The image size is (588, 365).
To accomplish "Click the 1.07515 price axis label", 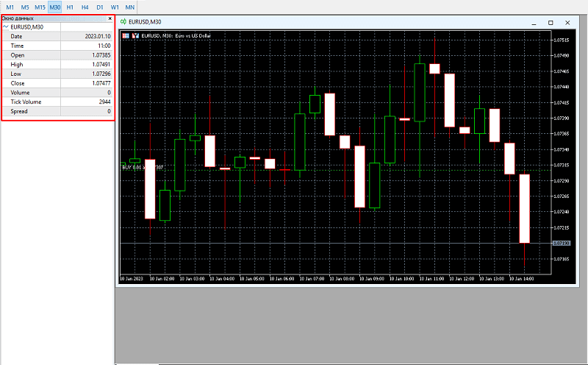I will point(562,40).
